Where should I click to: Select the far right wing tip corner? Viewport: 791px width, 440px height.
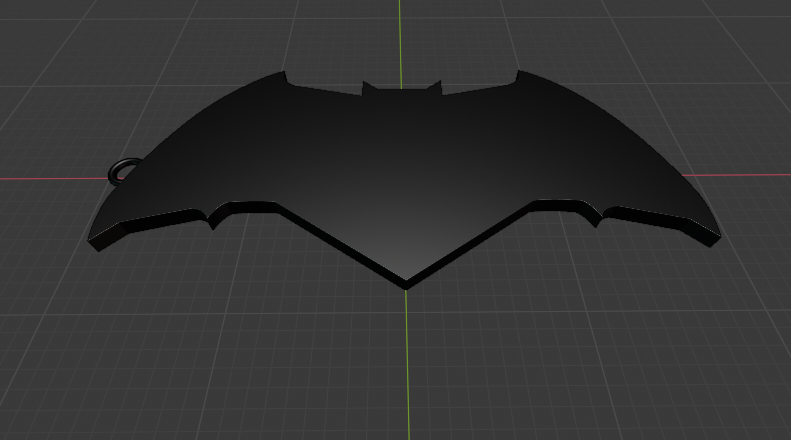714,241
